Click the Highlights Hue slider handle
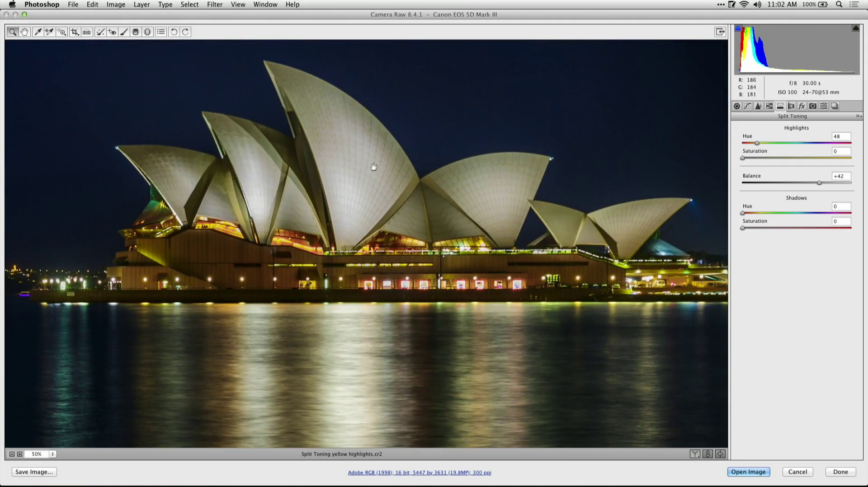This screenshot has height=487, width=868. 757,143
